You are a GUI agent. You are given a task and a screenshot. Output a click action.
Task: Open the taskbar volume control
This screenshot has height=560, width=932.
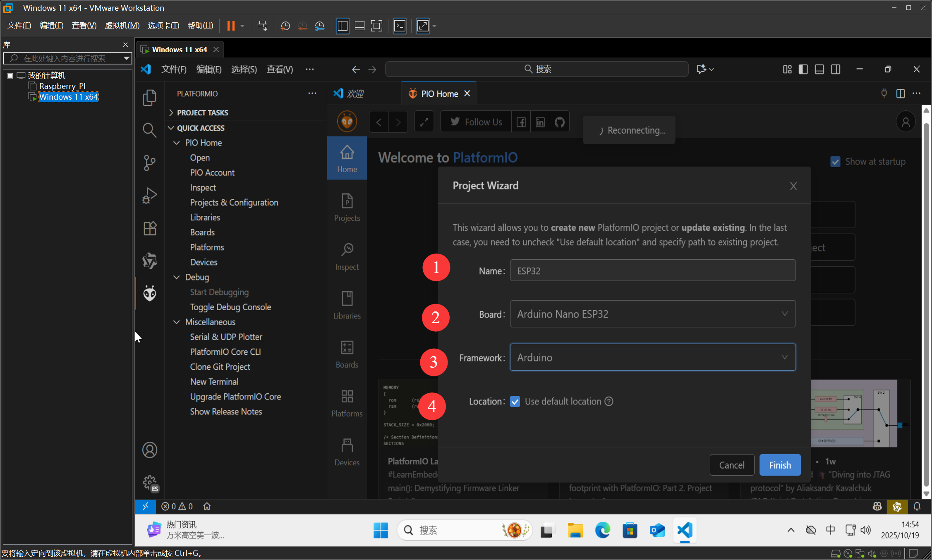[865, 530]
